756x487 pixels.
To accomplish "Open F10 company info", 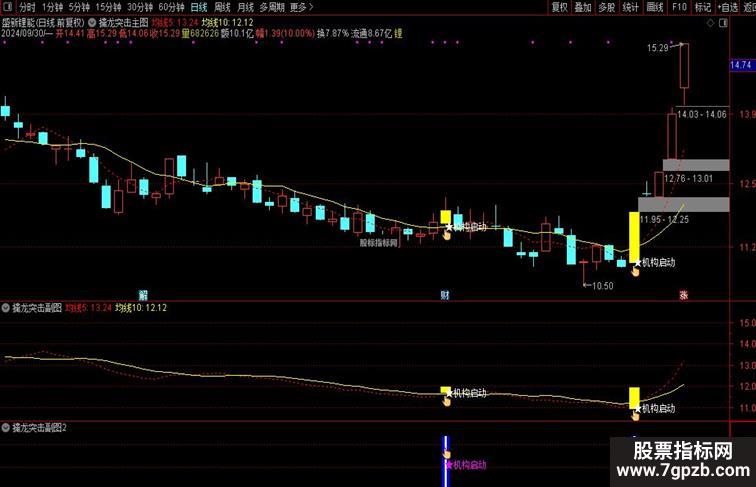I will coord(679,7).
